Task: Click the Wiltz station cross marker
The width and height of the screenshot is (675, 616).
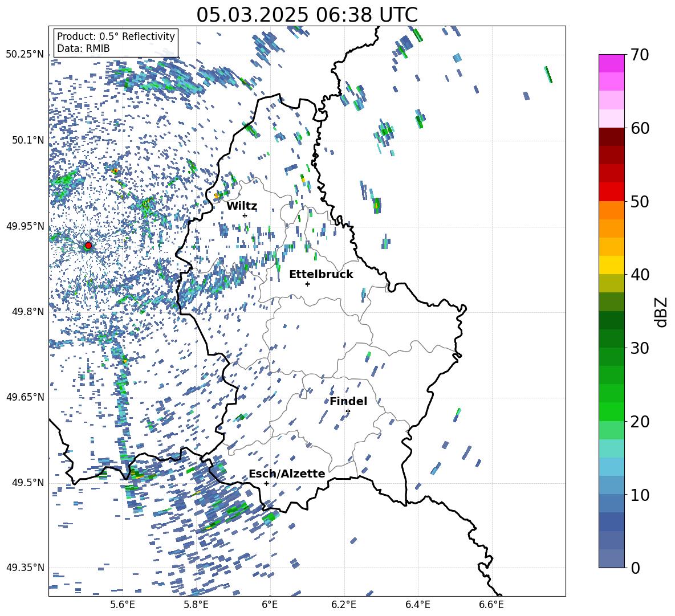Action: 245,215
